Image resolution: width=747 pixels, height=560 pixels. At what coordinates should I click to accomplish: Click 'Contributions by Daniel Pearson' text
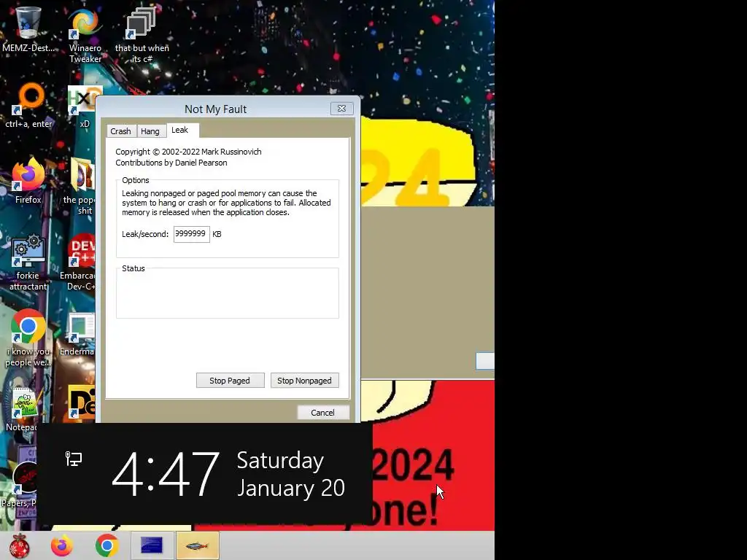[x=171, y=163]
